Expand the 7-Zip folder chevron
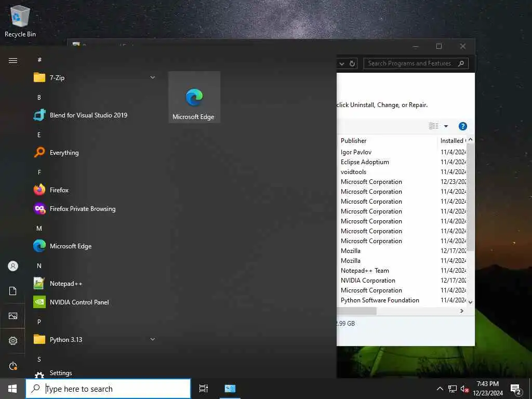The height and width of the screenshot is (399, 532). tap(153, 78)
